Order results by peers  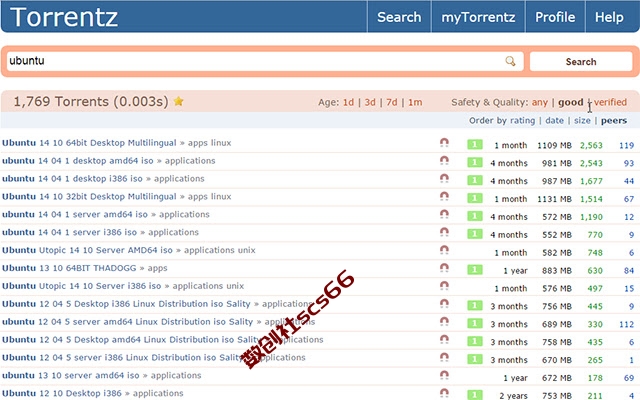click(614, 120)
